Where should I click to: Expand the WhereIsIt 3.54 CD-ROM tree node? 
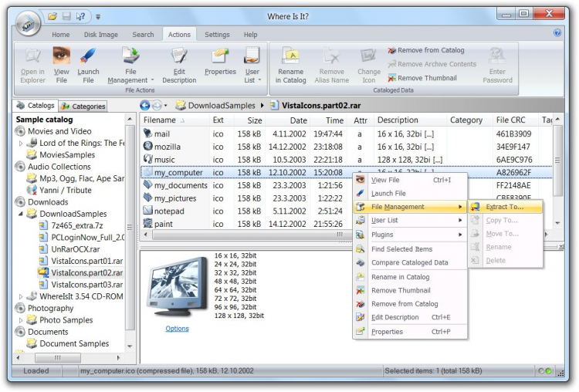click(21, 296)
